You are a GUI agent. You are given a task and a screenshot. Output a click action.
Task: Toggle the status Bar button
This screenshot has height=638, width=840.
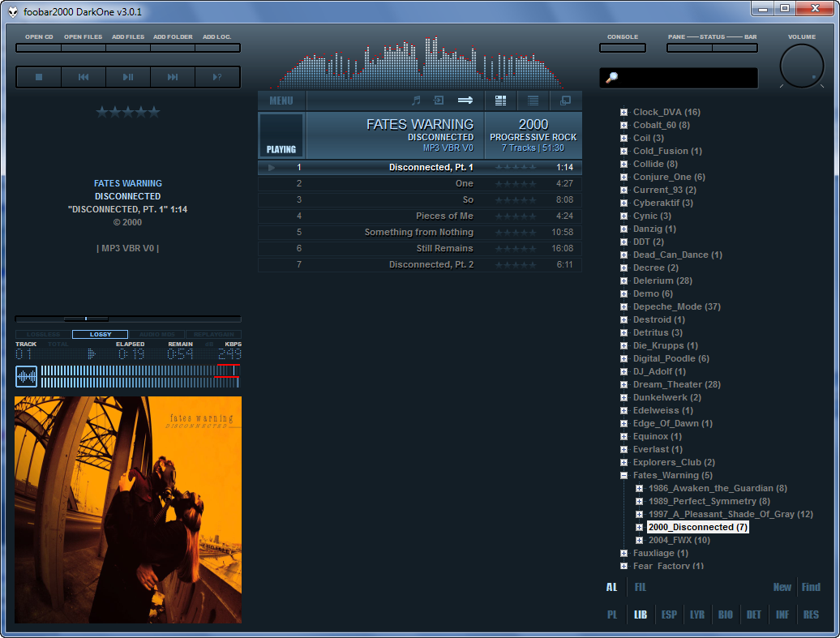pyautogui.click(x=735, y=48)
